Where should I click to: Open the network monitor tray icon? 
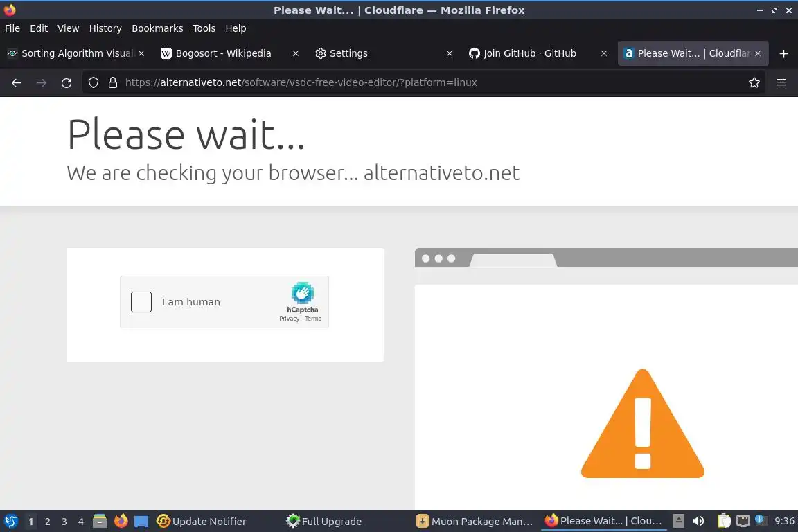click(743, 522)
